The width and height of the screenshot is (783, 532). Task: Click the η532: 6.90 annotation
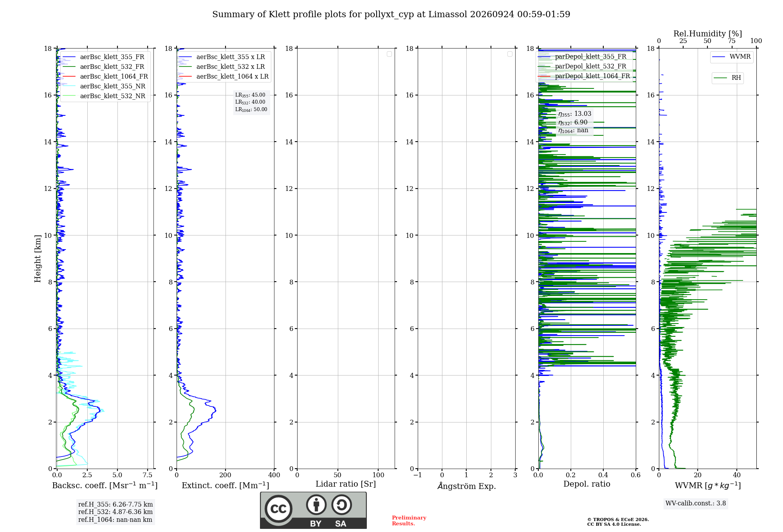click(573, 122)
